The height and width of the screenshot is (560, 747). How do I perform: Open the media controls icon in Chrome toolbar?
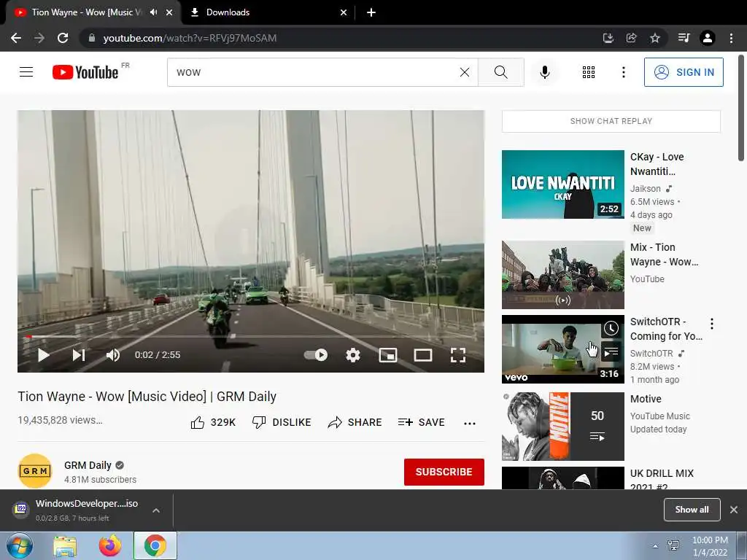tap(684, 38)
